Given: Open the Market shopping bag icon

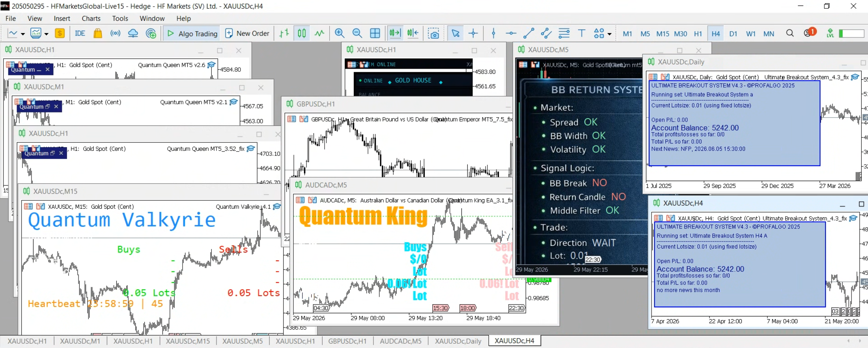Looking at the screenshot, I should [x=98, y=34].
